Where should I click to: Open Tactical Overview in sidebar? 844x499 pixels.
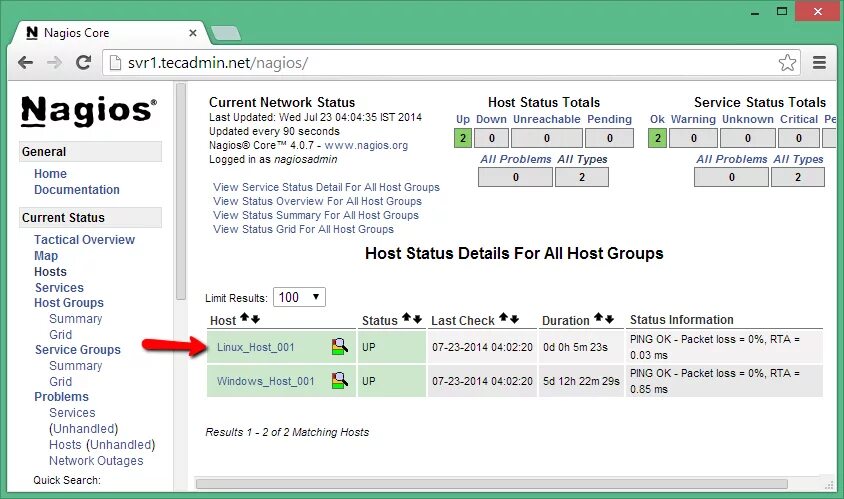pos(84,240)
